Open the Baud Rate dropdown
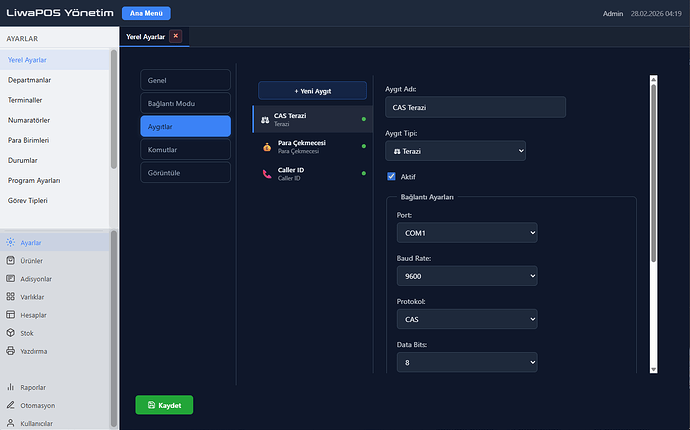690x430 pixels. click(x=466, y=276)
